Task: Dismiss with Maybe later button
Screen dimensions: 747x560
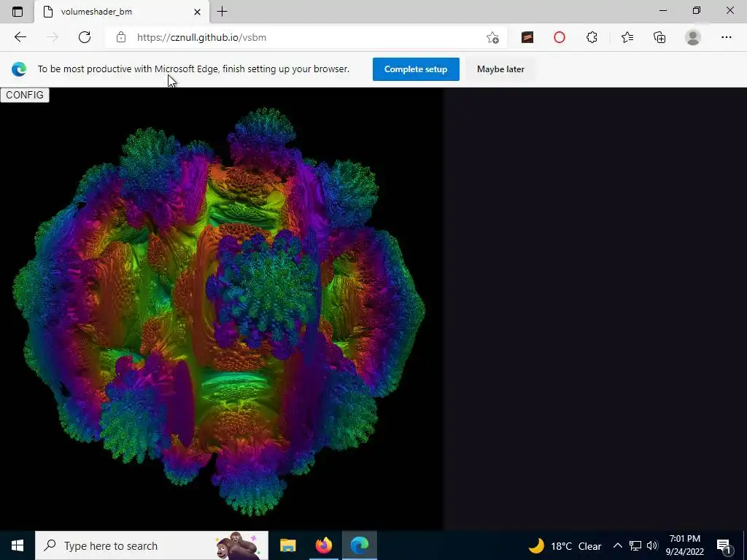Action: click(x=500, y=69)
